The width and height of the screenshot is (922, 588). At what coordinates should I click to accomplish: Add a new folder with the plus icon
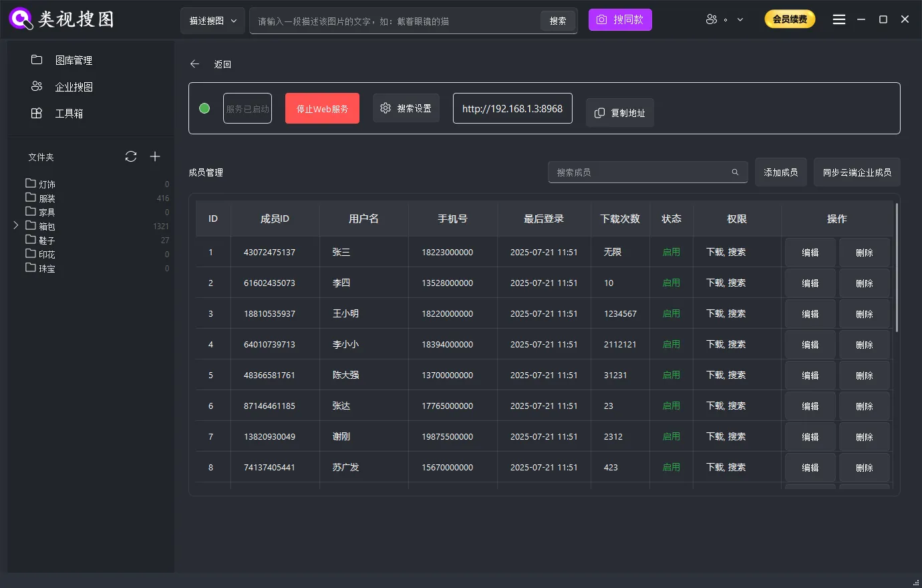click(155, 156)
